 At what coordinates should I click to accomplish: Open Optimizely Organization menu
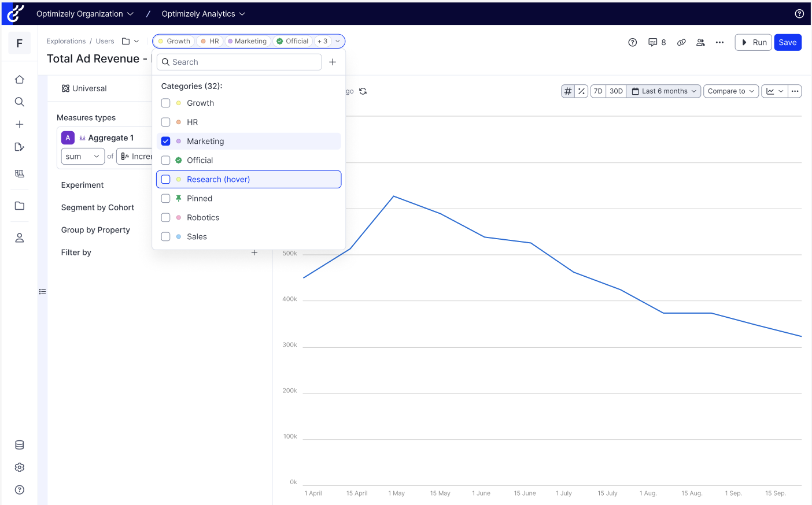tap(84, 14)
